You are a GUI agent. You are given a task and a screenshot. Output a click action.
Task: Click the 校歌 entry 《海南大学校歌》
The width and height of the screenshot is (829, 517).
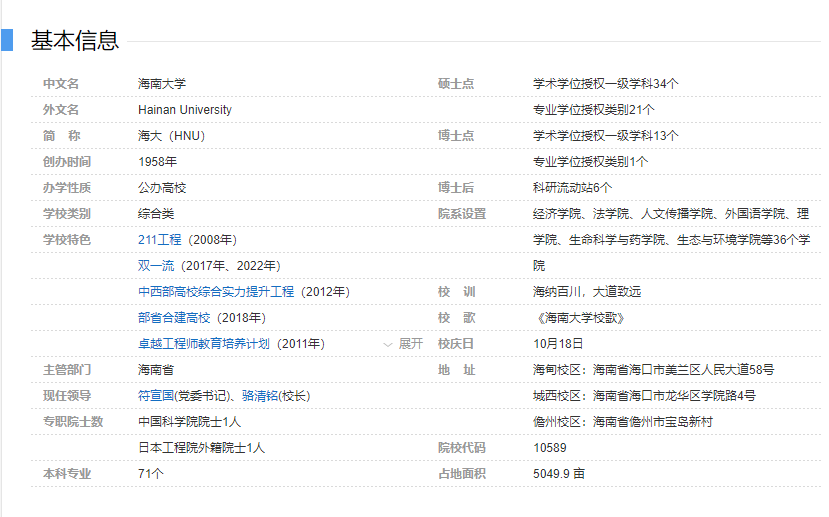[579, 318]
